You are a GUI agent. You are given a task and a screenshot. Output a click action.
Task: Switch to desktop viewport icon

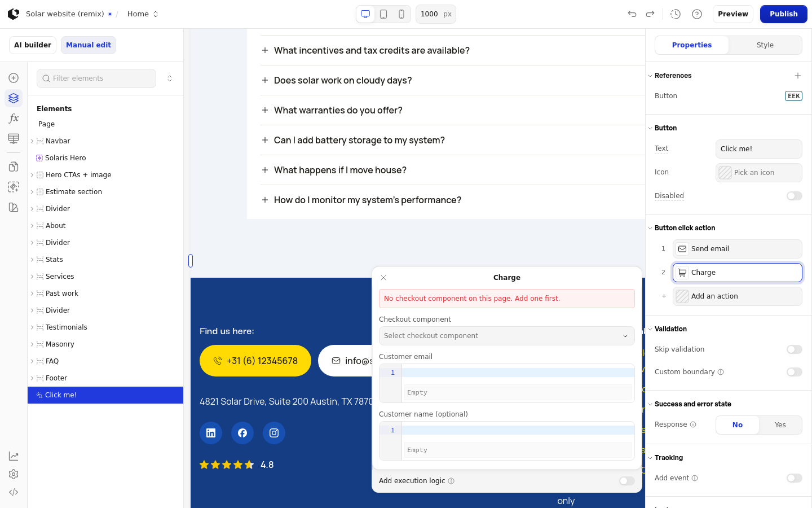365,14
